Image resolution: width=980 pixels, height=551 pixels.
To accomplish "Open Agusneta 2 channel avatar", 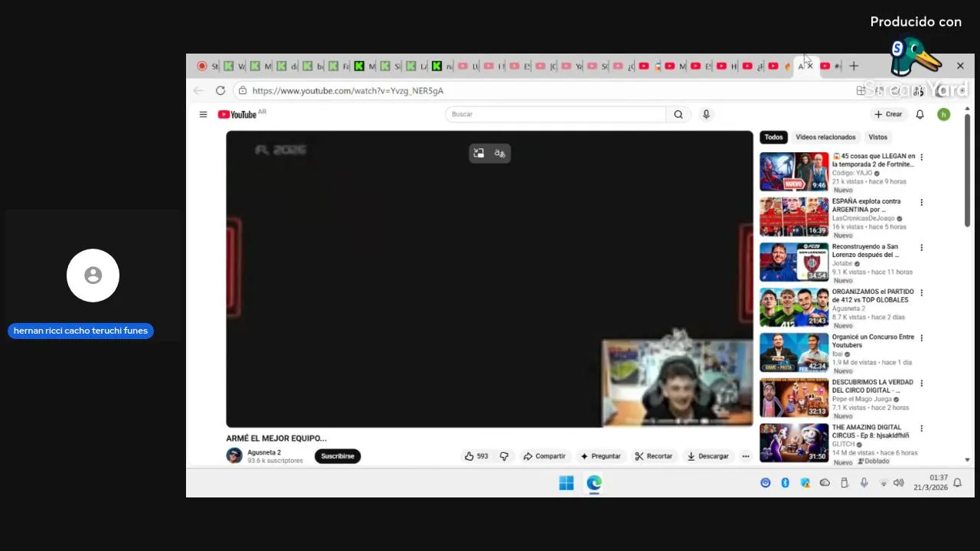I will tap(234, 456).
